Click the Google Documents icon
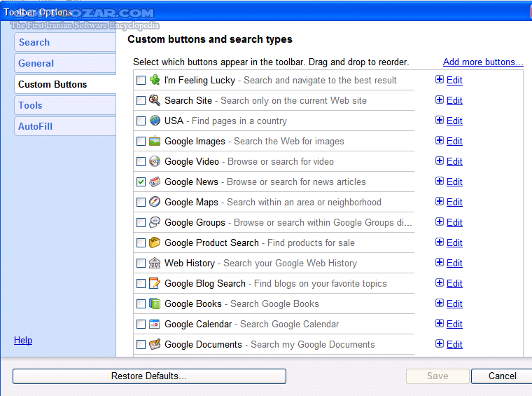 point(155,344)
